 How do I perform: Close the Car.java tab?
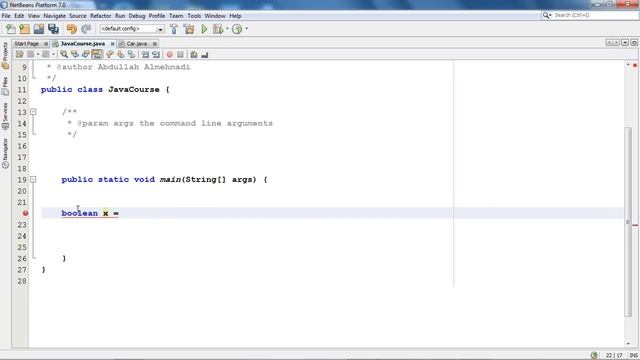point(155,44)
